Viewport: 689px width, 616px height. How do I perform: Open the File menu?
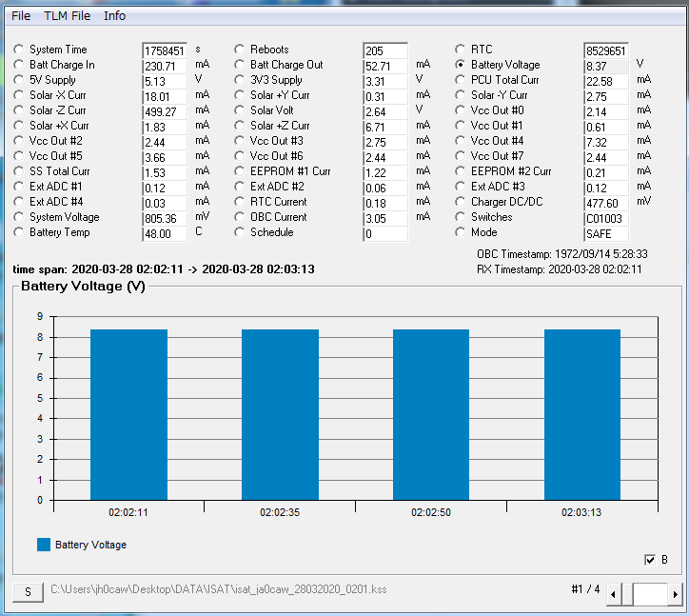21,16
